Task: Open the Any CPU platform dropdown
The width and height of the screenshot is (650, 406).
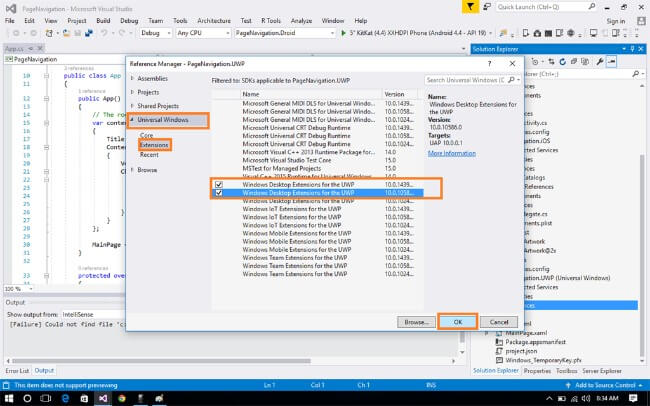Action: (x=203, y=33)
